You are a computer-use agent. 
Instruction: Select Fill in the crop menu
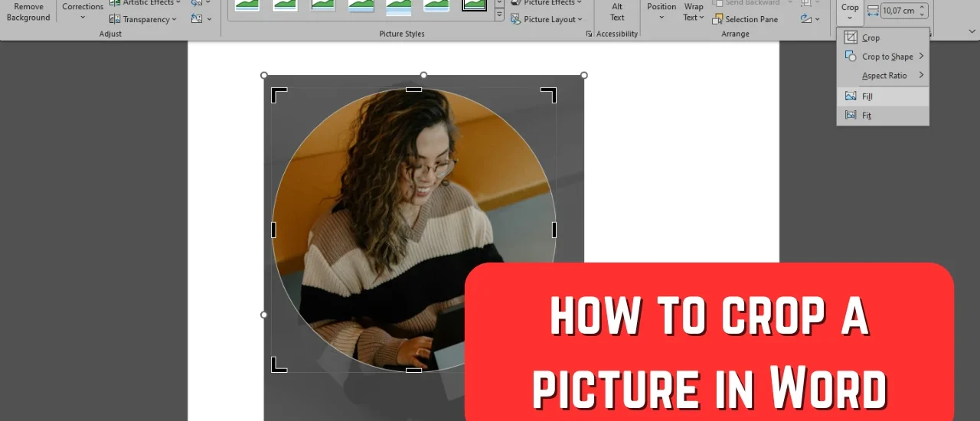click(883, 96)
